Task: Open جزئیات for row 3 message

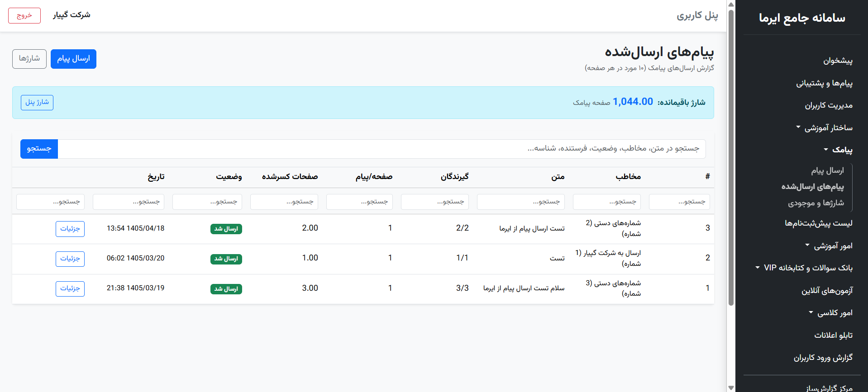Action: click(70, 229)
